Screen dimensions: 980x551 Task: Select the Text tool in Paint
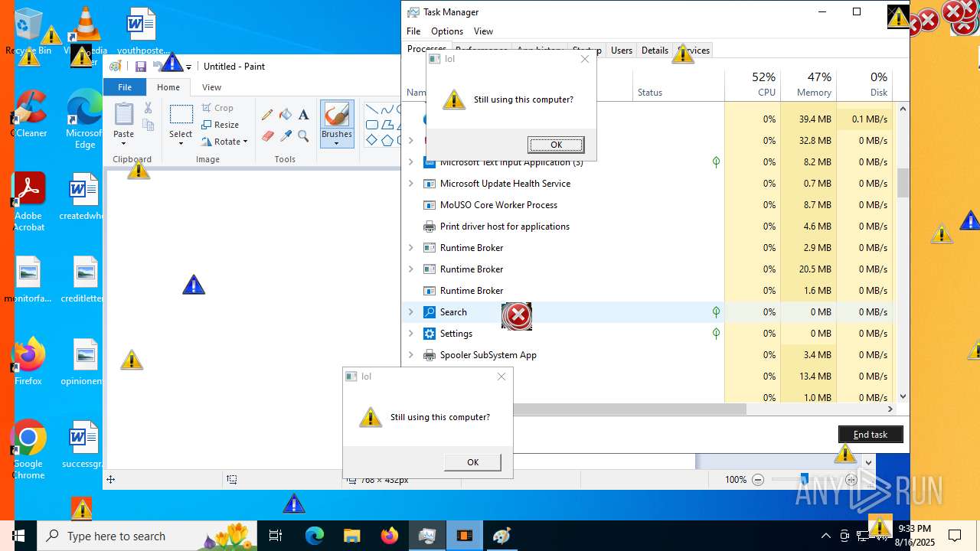tap(304, 115)
